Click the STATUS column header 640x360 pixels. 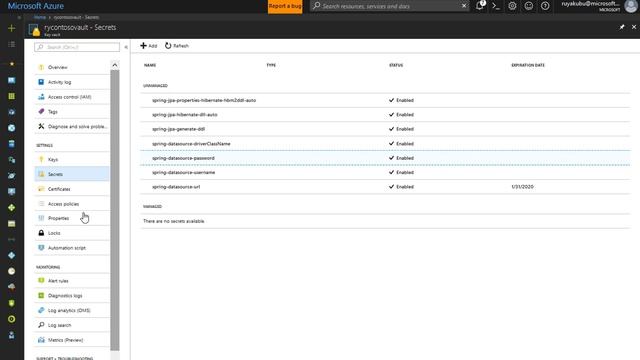tap(396, 65)
